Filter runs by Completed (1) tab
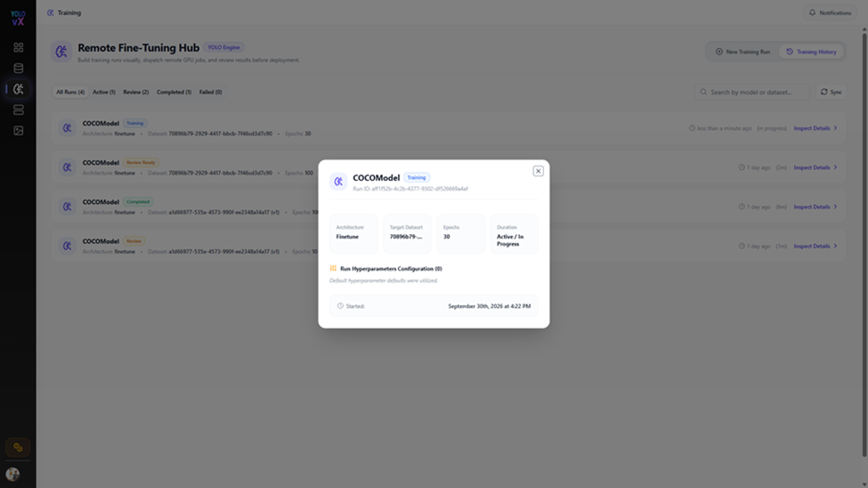 coord(174,92)
